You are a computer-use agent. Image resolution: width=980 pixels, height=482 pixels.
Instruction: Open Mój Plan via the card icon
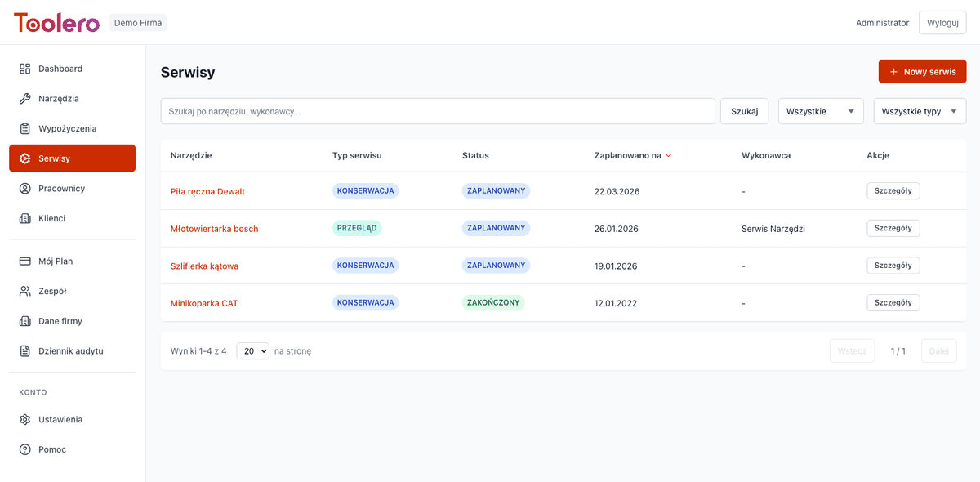pyautogui.click(x=24, y=261)
